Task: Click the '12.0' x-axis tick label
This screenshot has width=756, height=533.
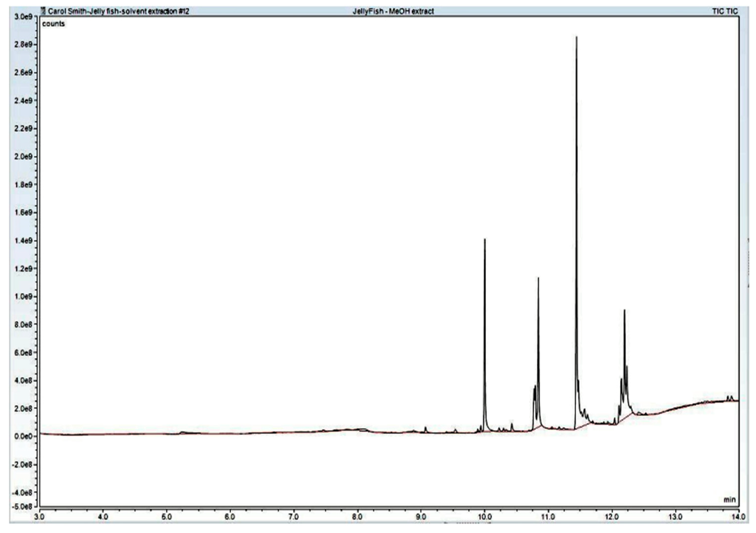Action: (612, 517)
